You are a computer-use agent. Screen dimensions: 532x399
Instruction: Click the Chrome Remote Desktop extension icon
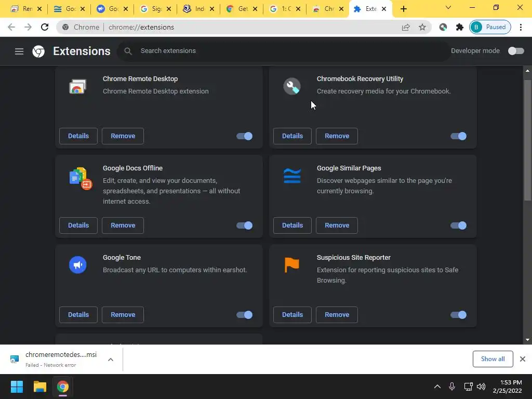78,86
